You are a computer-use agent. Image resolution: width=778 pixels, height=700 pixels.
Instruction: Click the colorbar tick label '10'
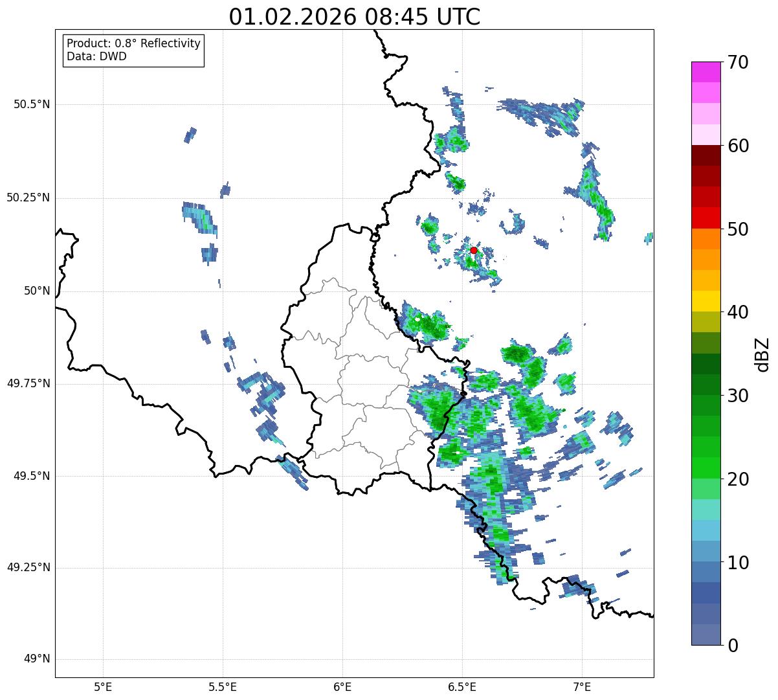point(738,562)
